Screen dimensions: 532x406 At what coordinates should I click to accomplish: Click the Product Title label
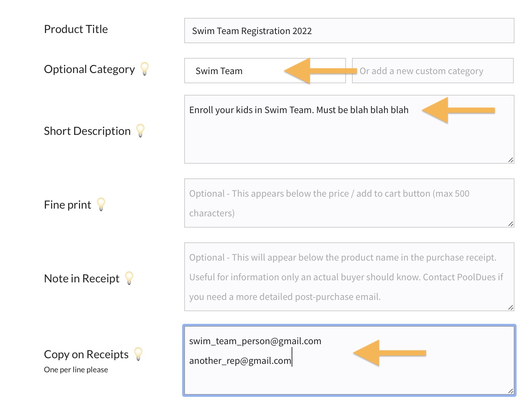click(76, 29)
